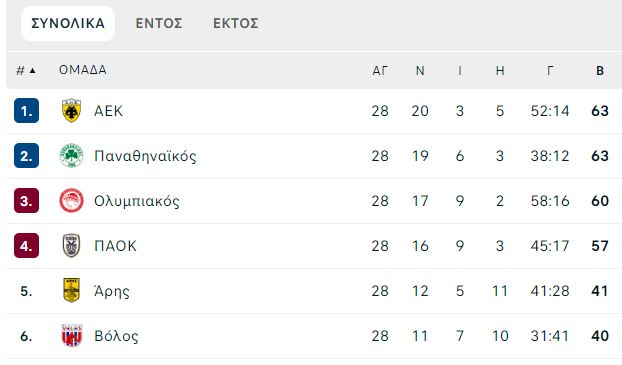Sort by the Β points column header

tap(600, 71)
